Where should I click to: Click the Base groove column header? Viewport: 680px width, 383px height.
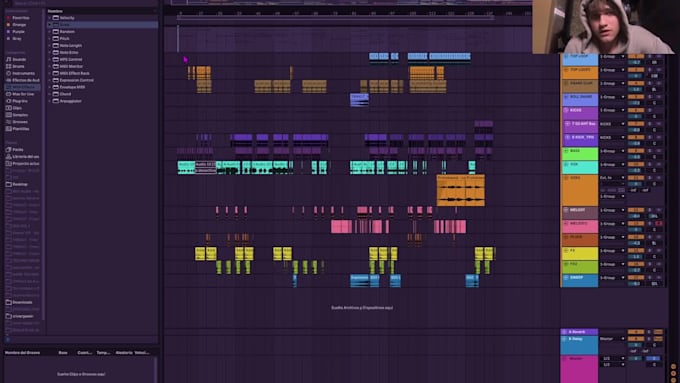(63, 353)
